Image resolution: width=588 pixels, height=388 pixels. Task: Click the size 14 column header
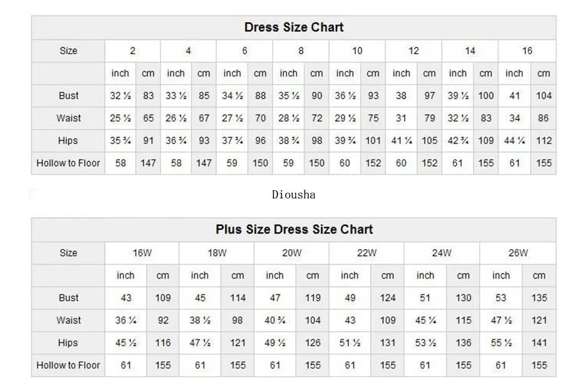pos(470,51)
